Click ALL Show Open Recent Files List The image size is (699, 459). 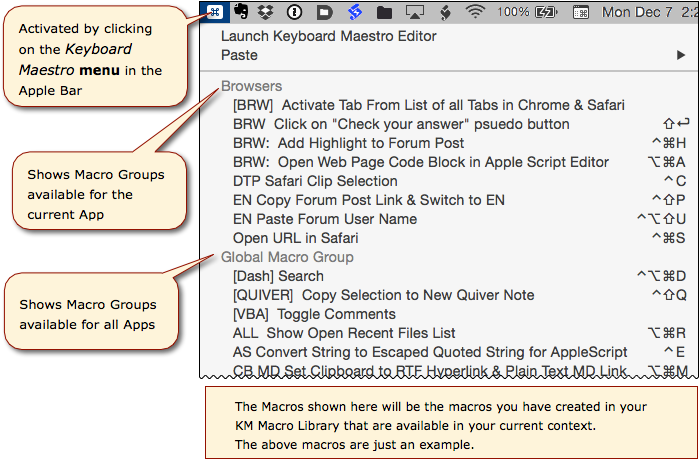[343, 333]
